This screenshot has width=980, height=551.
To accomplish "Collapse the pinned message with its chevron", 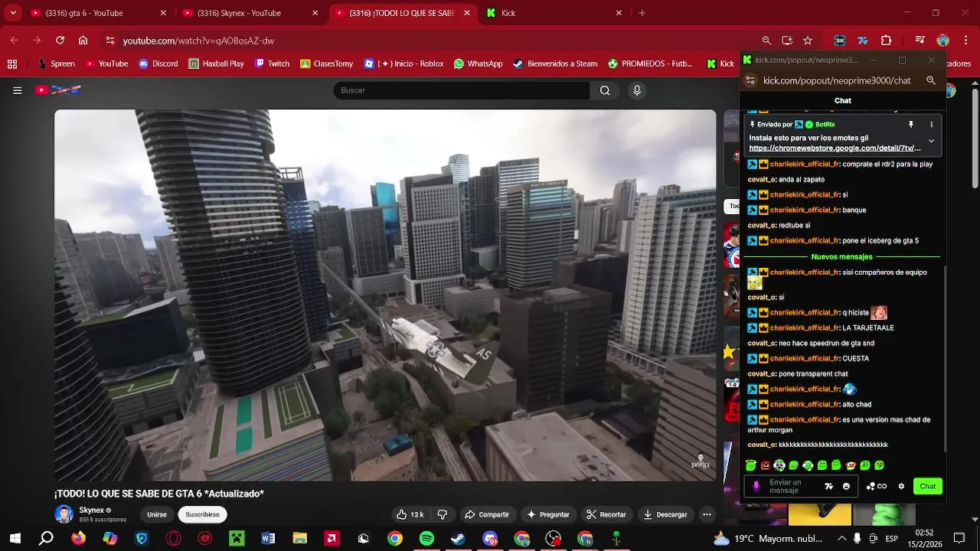I will pyautogui.click(x=932, y=141).
